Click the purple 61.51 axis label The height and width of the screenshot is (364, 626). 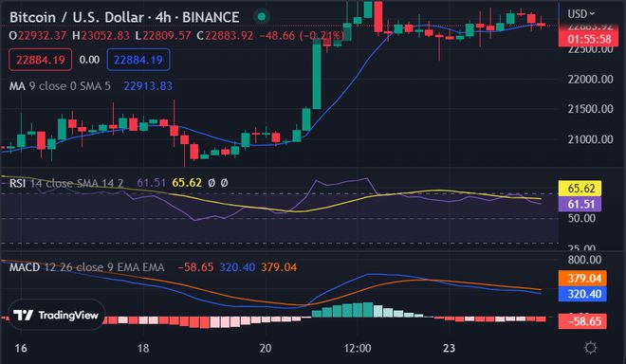coord(580,204)
